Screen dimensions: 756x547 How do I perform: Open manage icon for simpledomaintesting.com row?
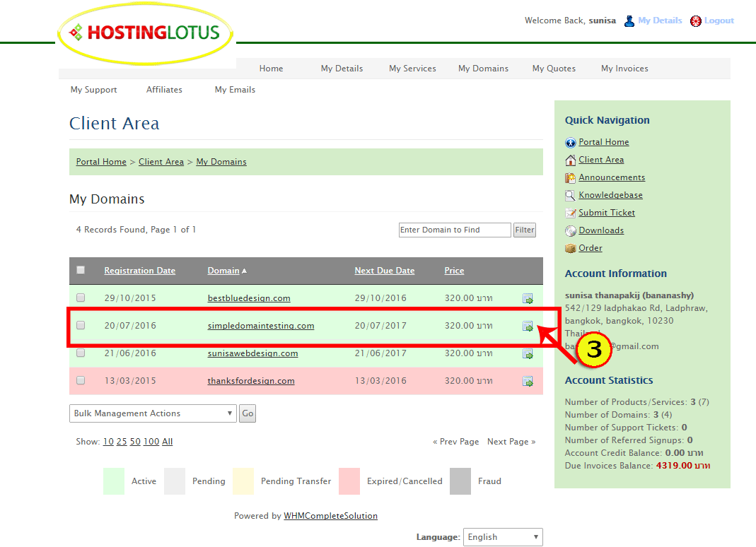(x=528, y=327)
